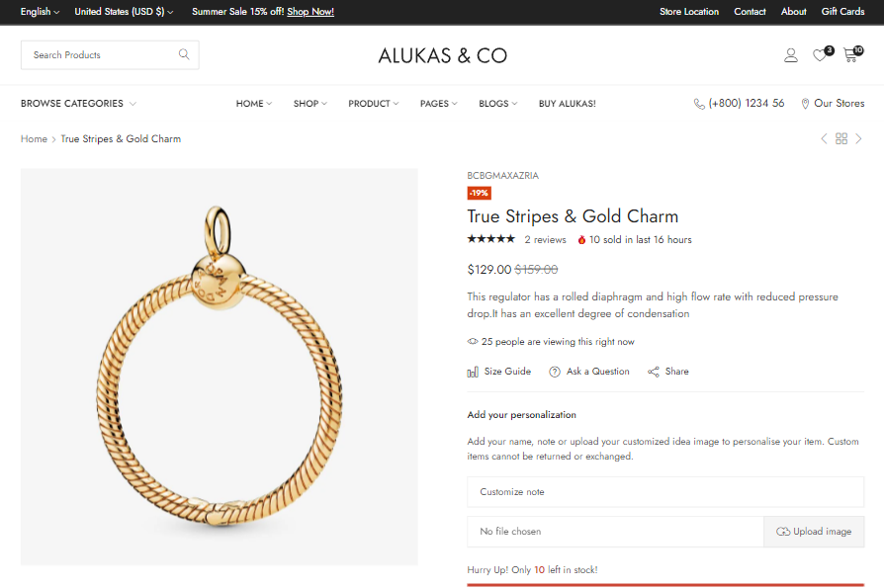Open the Blogs menu
This screenshot has height=588, width=884.
click(497, 104)
